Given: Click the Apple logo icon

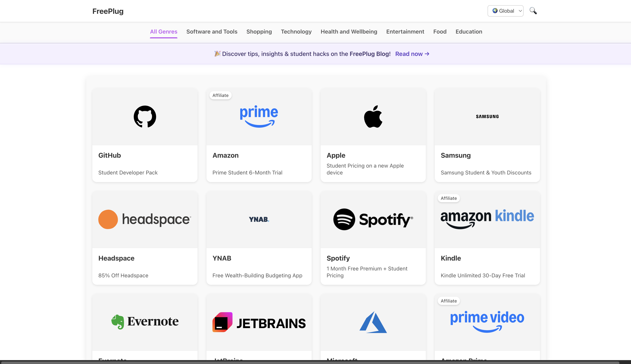Looking at the screenshot, I should (x=373, y=116).
